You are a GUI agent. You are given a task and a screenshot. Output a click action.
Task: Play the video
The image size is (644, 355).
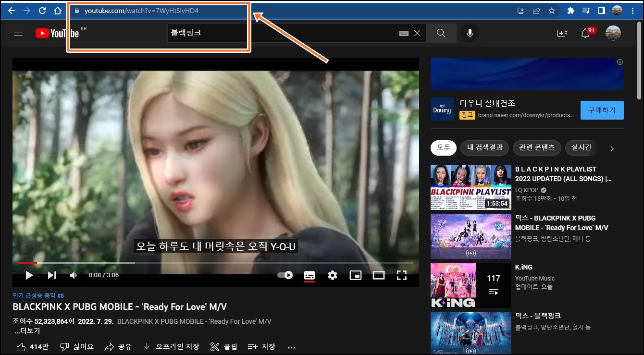coord(29,275)
